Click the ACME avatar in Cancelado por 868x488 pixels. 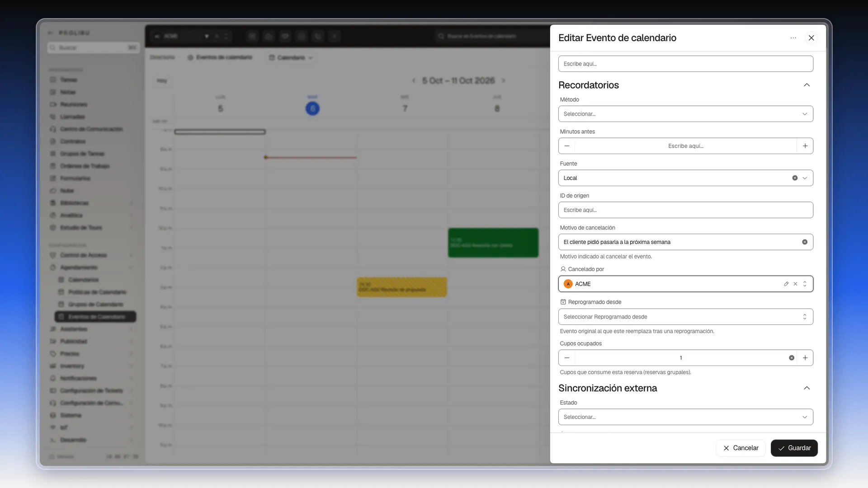568,284
